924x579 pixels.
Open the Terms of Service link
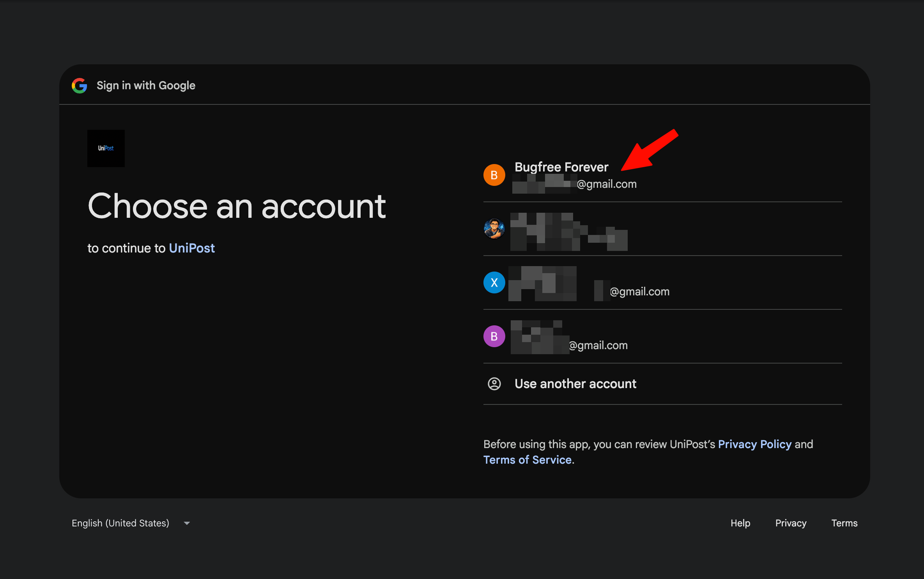click(x=527, y=460)
